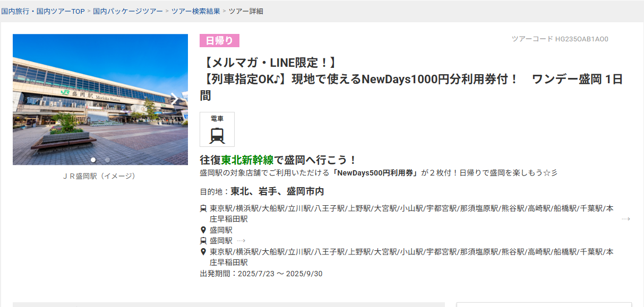Click the 電車 train transport icon
The image size is (644, 307).
coord(217,129)
